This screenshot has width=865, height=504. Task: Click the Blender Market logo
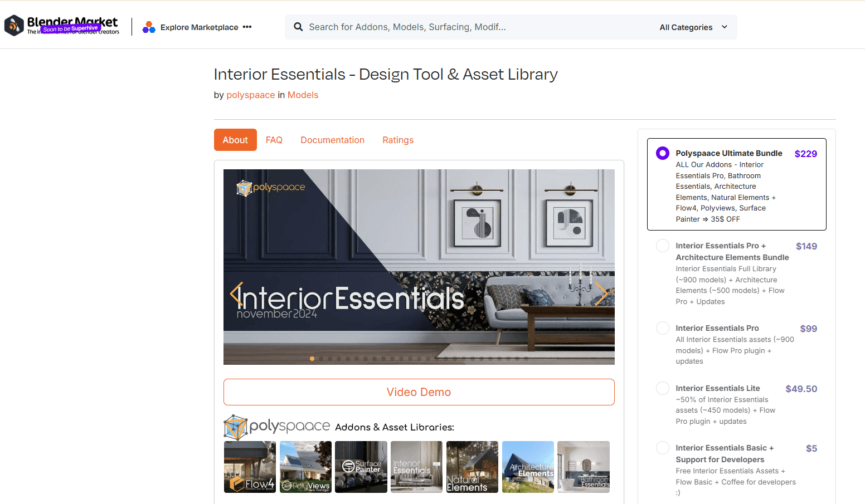coord(61,25)
